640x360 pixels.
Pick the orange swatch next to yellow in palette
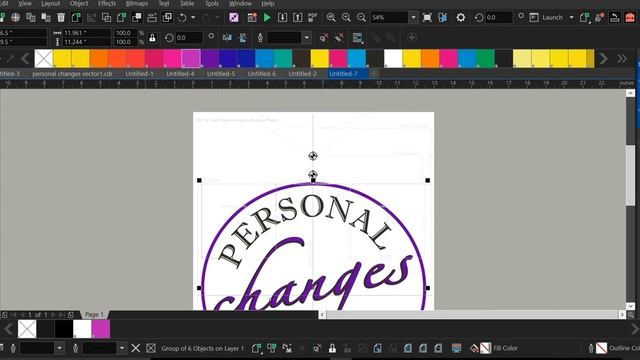click(99, 58)
